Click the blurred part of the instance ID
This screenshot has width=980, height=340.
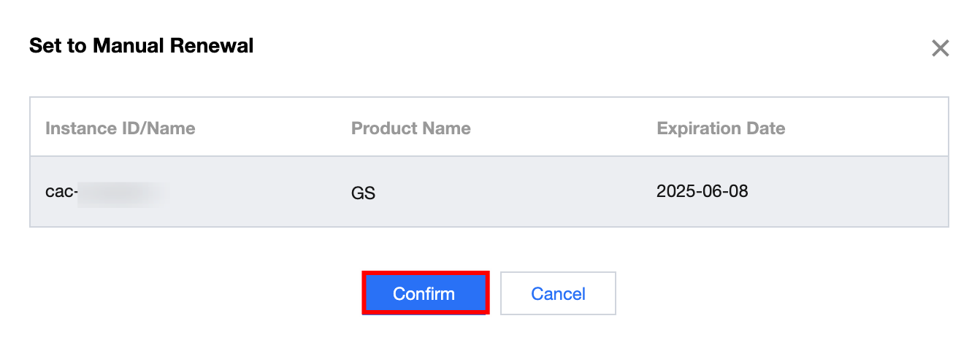click(123, 193)
